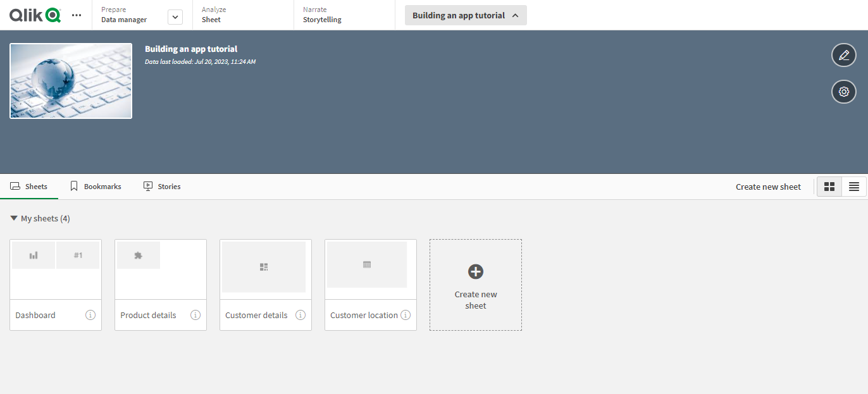Click the Customer location sheet title
This screenshot has width=868, height=394.
click(x=364, y=315)
